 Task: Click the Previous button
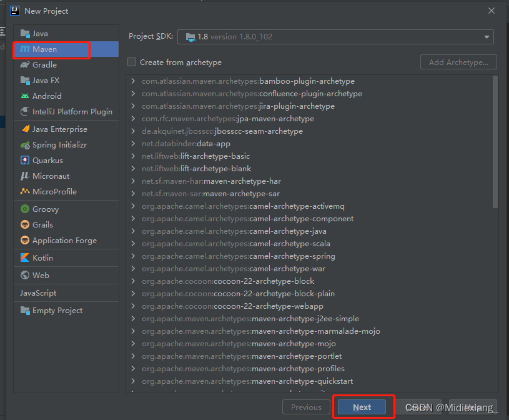(x=306, y=407)
